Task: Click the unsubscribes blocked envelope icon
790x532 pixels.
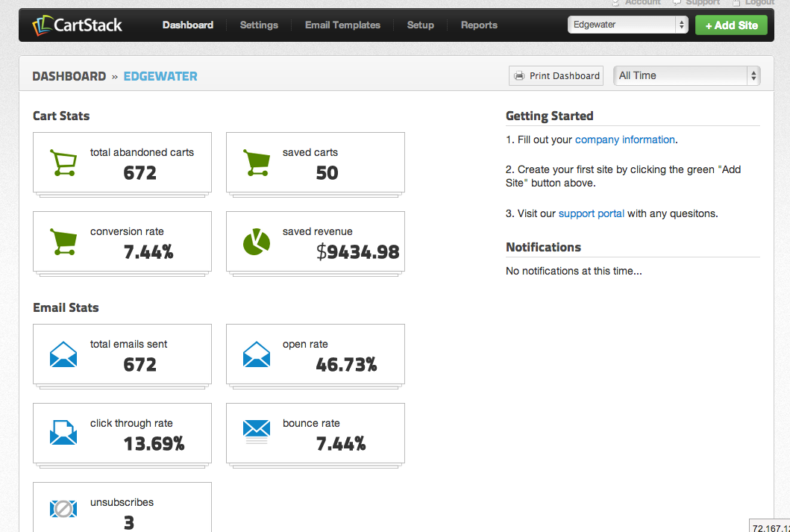Action: tap(63, 509)
